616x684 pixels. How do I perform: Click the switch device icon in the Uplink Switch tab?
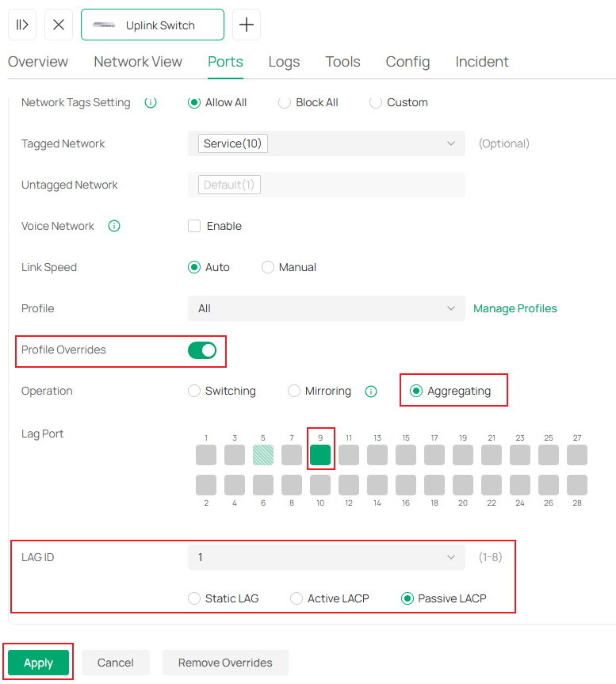point(104,25)
